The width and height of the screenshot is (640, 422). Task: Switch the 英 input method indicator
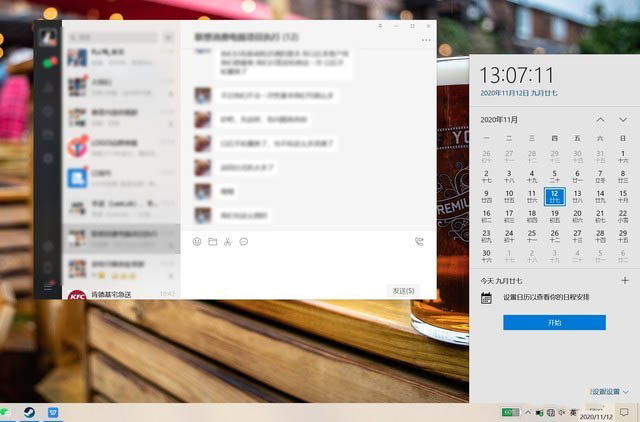coord(573,413)
